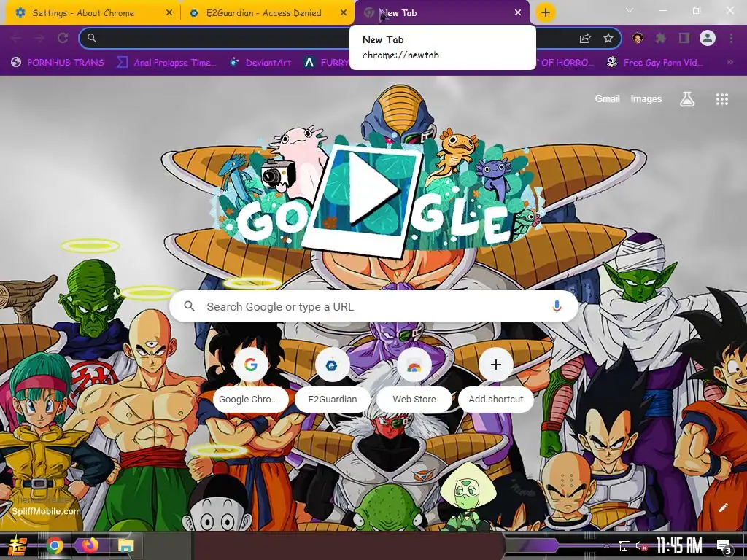Start voice search with microphone icon
Viewport: 747px width, 560px height.
(557, 307)
